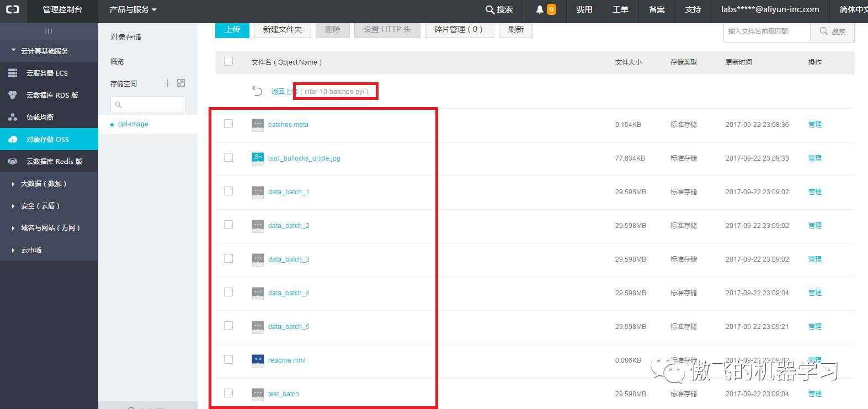Open account menu labs*****@aliyun-inc.com
868x409 pixels.
pos(770,9)
